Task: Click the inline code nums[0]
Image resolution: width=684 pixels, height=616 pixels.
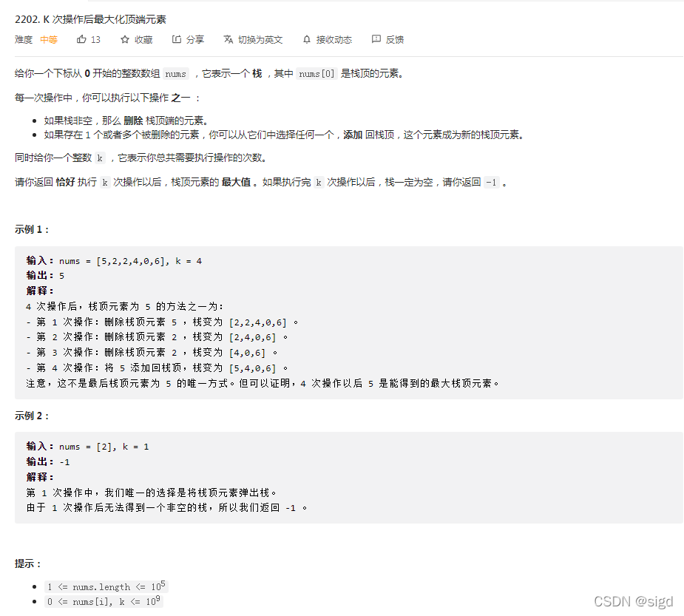Action: (316, 74)
